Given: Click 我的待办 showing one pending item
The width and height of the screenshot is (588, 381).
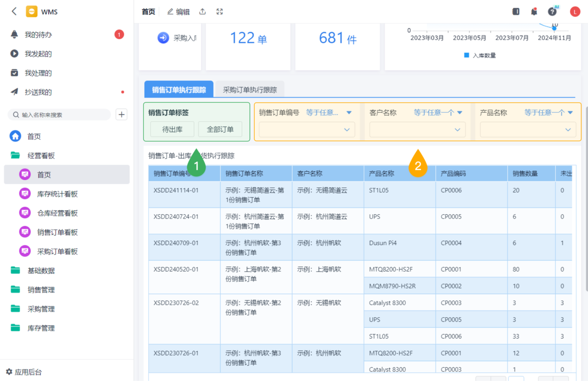Looking at the screenshot, I should click(38, 34).
